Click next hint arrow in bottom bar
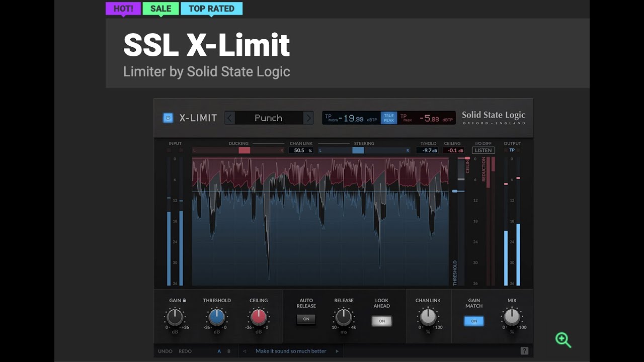The height and width of the screenshot is (362, 644). tap(337, 351)
